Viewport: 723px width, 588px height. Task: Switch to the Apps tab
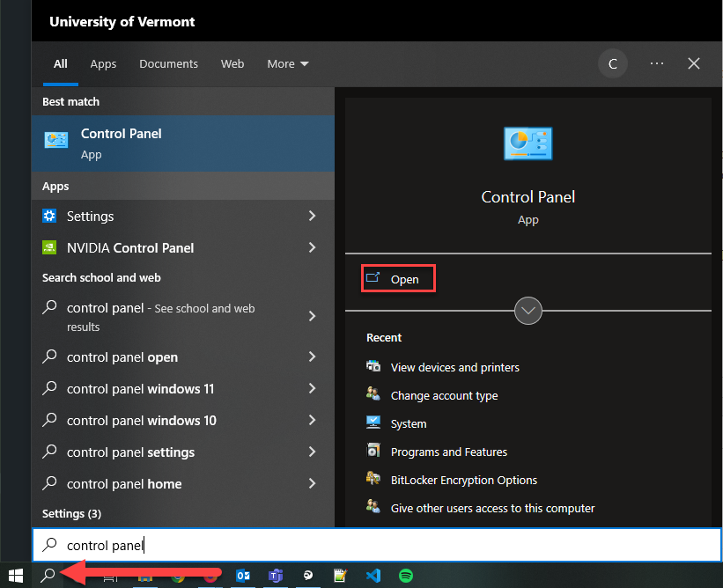click(103, 64)
